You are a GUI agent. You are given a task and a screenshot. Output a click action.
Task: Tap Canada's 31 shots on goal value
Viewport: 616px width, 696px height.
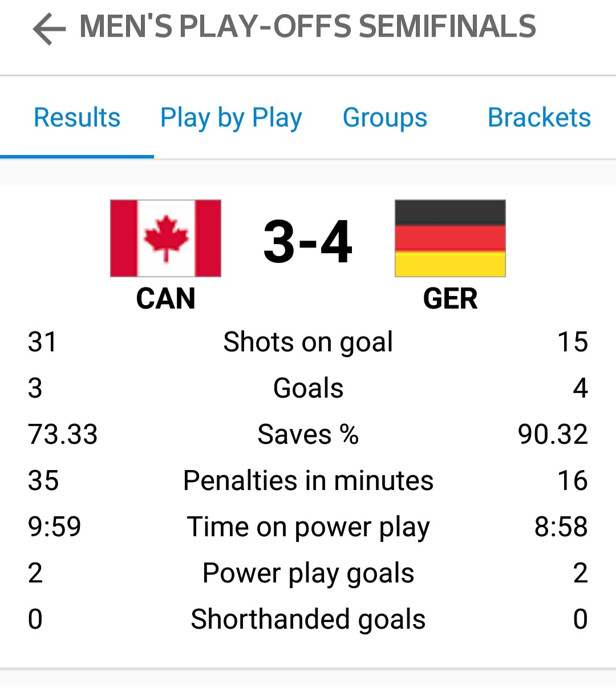coord(42,342)
